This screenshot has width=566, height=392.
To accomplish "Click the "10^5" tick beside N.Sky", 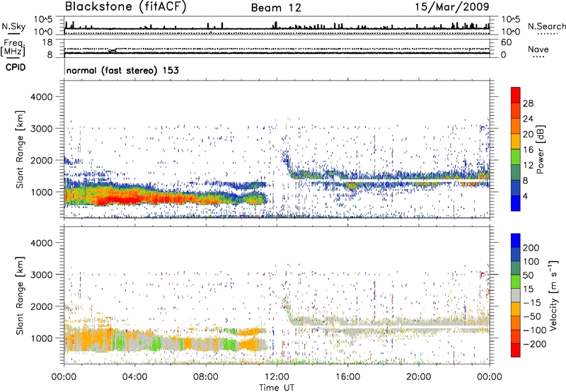I will [44, 19].
